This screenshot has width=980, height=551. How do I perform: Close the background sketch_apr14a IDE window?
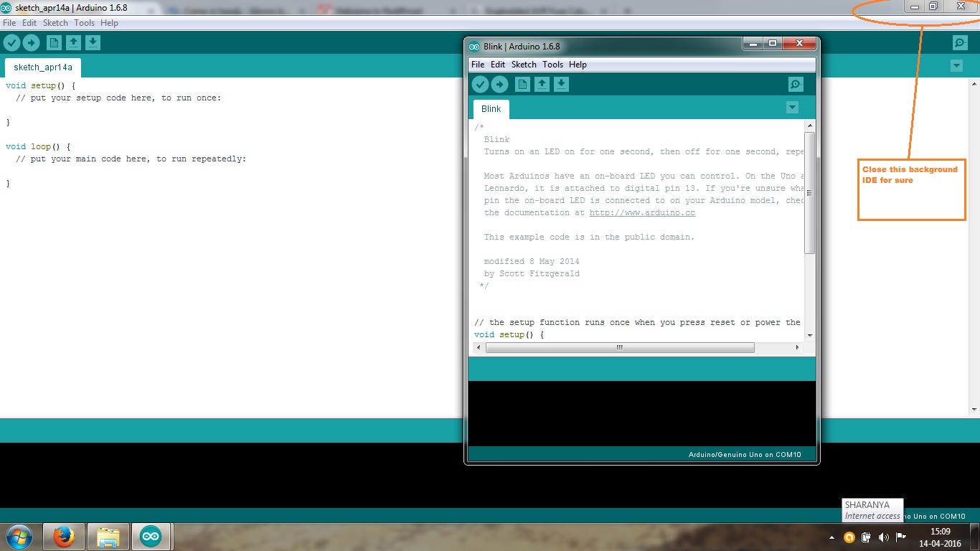coord(961,6)
